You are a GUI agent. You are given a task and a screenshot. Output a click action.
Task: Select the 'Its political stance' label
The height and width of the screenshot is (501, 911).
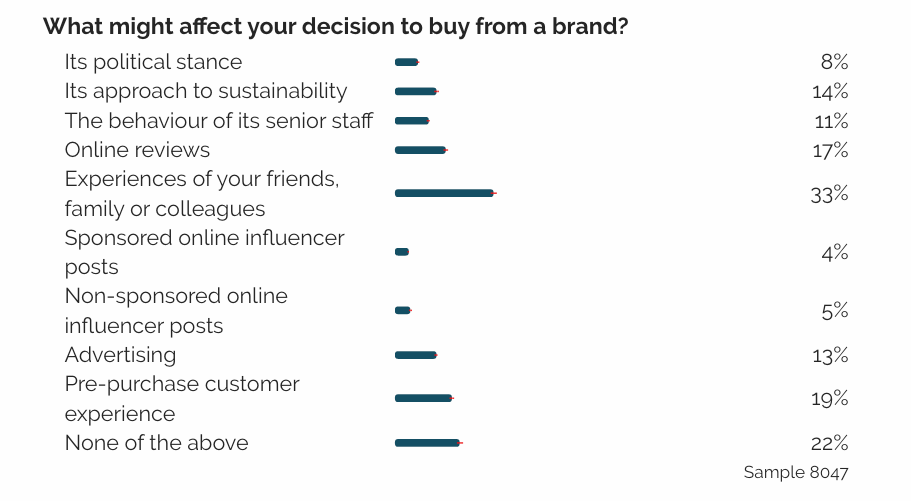point(153,62)
